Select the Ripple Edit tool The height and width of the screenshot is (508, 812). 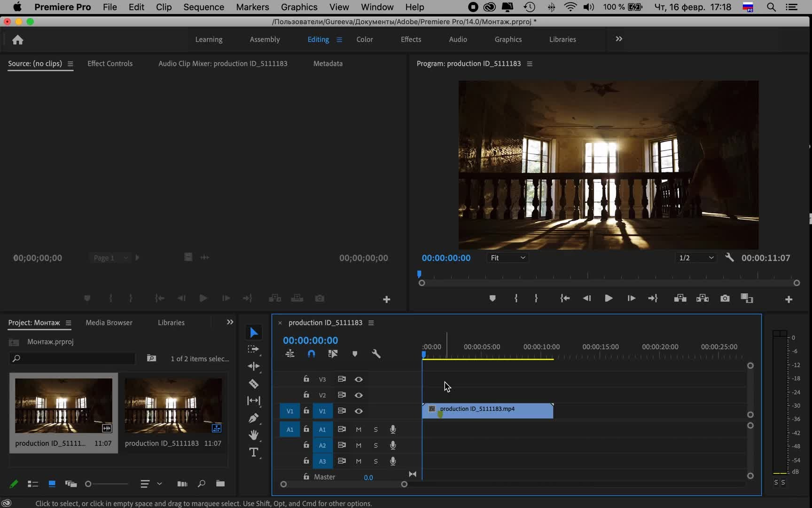254,366
